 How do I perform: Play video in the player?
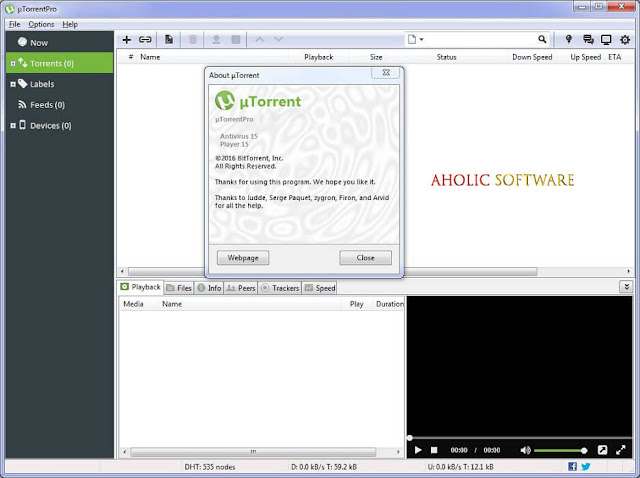[x=418, y=450]
